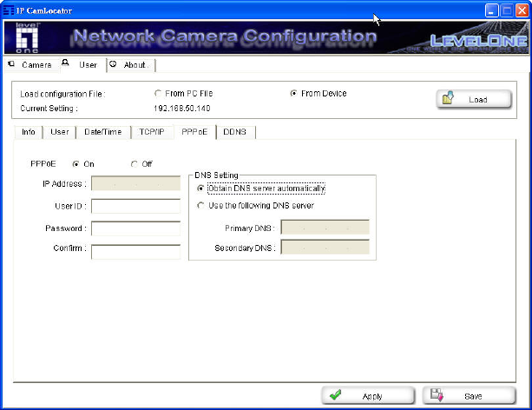Switch to the Info settings tab
532x410 pixels.
click(x=29, y=132)
